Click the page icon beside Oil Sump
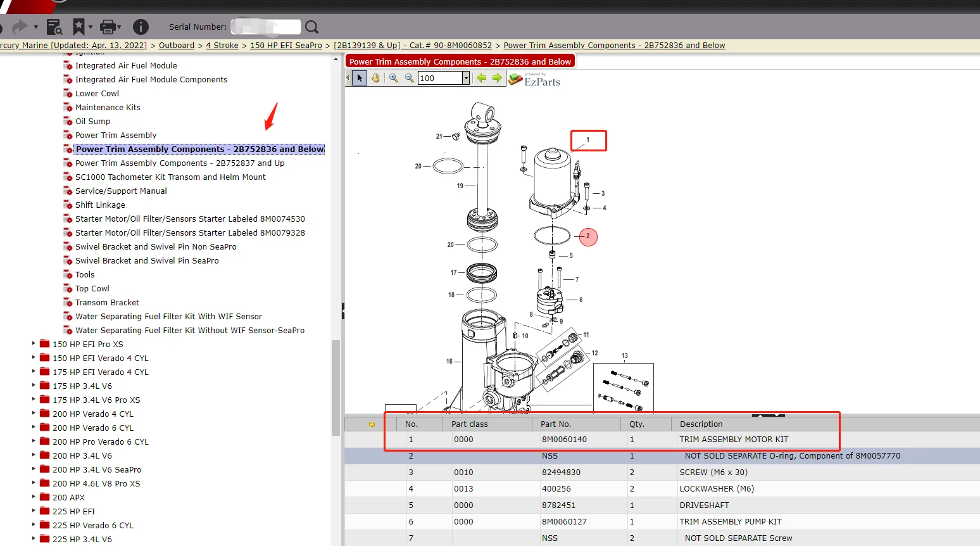The height and width of the screenshot is (546, 980). (68, 121)
